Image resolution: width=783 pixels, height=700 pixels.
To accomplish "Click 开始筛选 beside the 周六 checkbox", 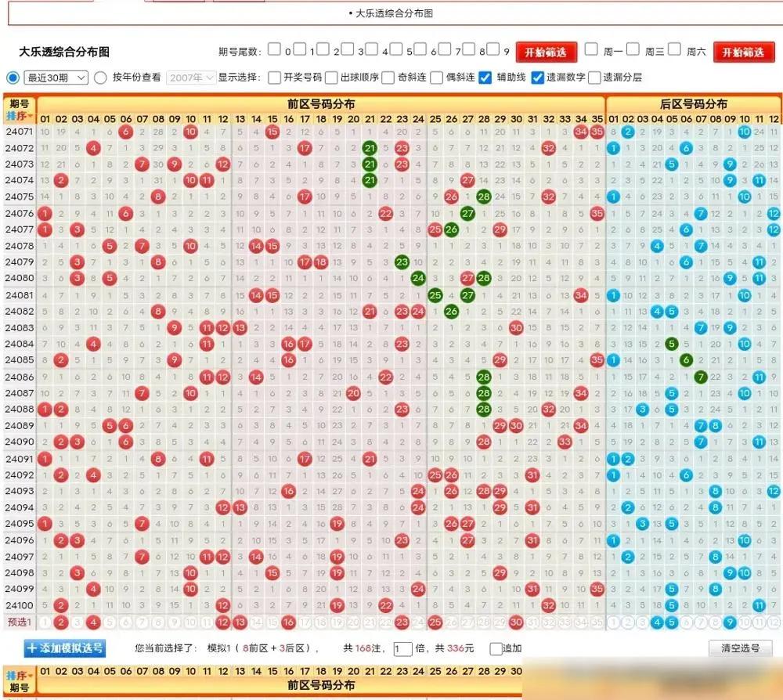I will (x=743, y=52).
